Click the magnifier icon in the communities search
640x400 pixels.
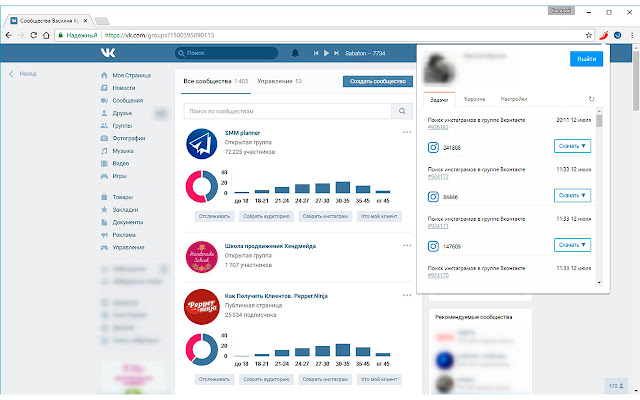click(402, 112)
